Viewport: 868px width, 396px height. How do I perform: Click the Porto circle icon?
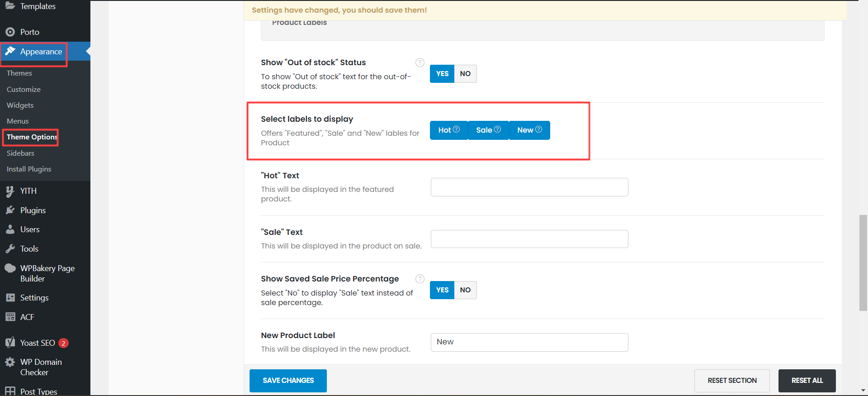coord(10,32)
